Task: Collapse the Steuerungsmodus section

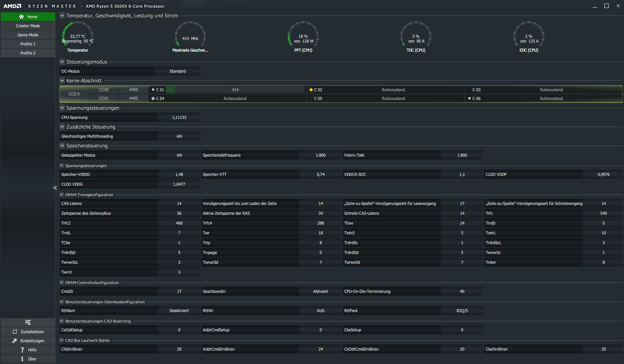Action: pyautogui.click(x=62, y=62)
